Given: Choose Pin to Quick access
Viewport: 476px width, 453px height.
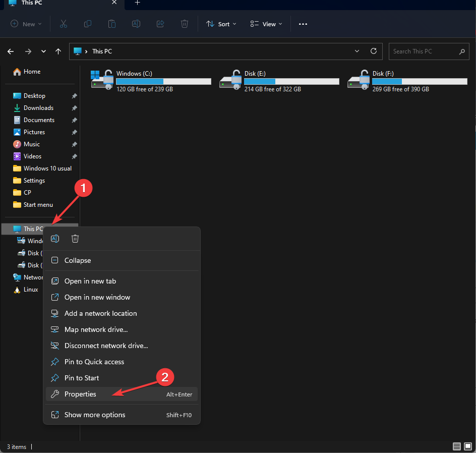Looking at the screenshot, I should pyautogui.click(x=122, y=362).
